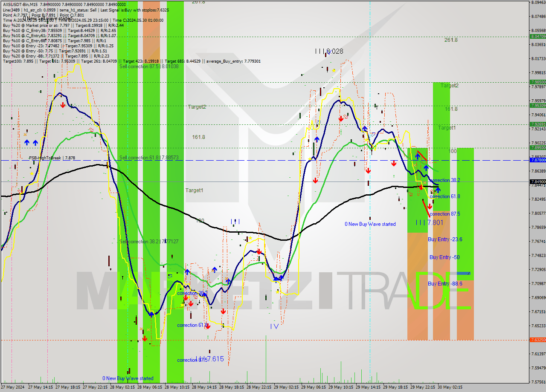Select the 'Sell correction 38.2' label
The height and width of the screenshot is (392, 546).
(x=149, y=242)
